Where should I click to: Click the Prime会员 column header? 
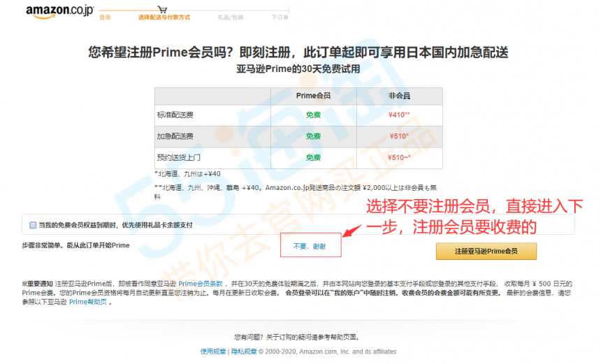[313, 96]
